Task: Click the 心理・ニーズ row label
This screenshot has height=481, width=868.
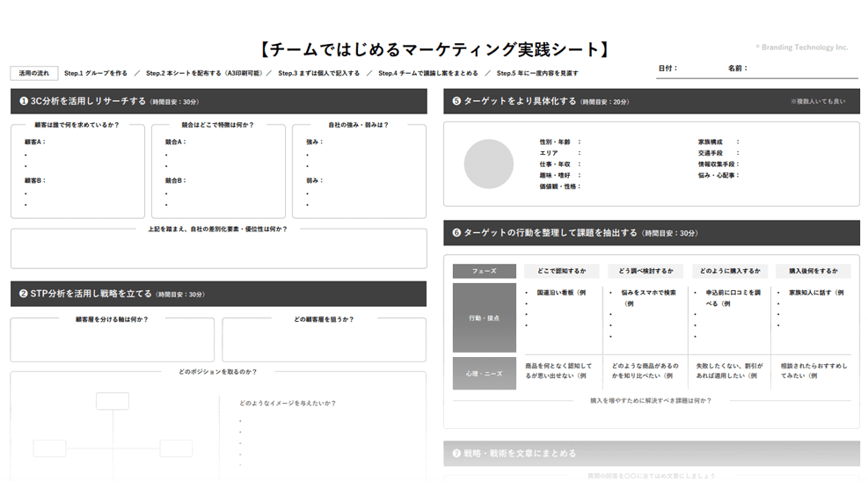Action: pyautogui.click(x=484, y=373)
